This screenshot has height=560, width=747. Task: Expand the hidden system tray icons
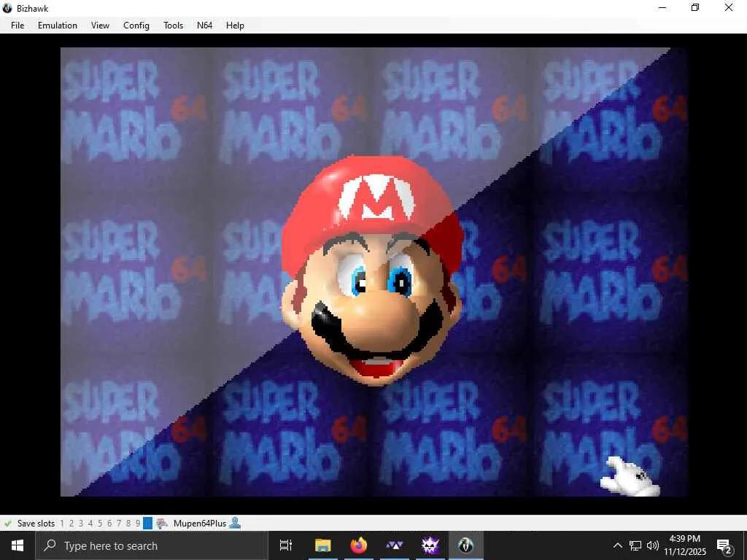point(617,545)
